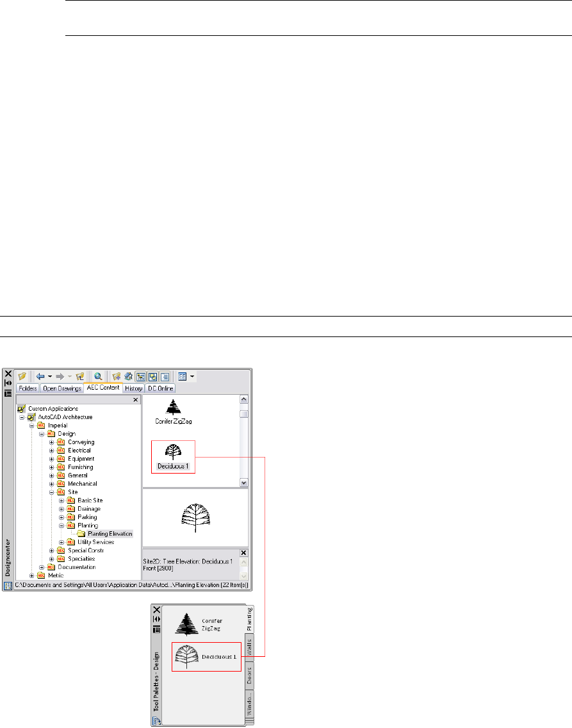This screenshot has width=572, height=728.
Task: Open the Views dropdown arrow
Action: [192, 377]
